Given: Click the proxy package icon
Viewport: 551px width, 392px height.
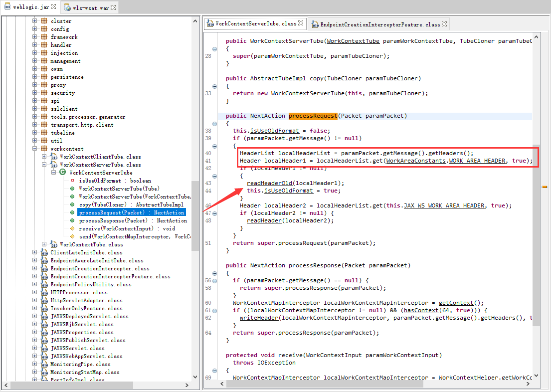Looking at the screenshot, I should [44, 85].
